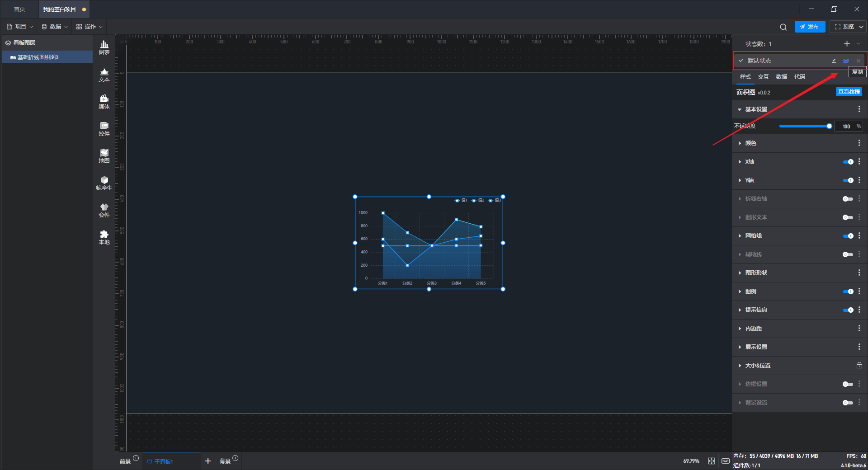
Task: Click the 查看教程 tutorial button
Action: [x=849, y=92]
